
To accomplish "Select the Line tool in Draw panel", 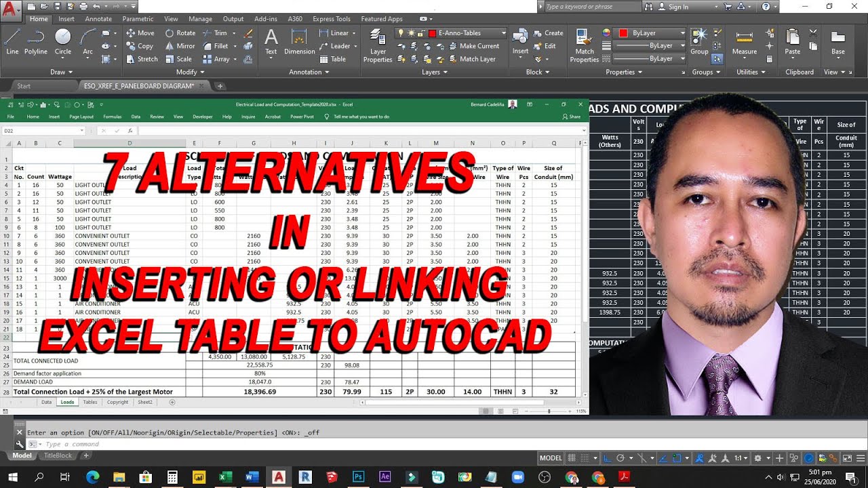I will coord(12,41).
